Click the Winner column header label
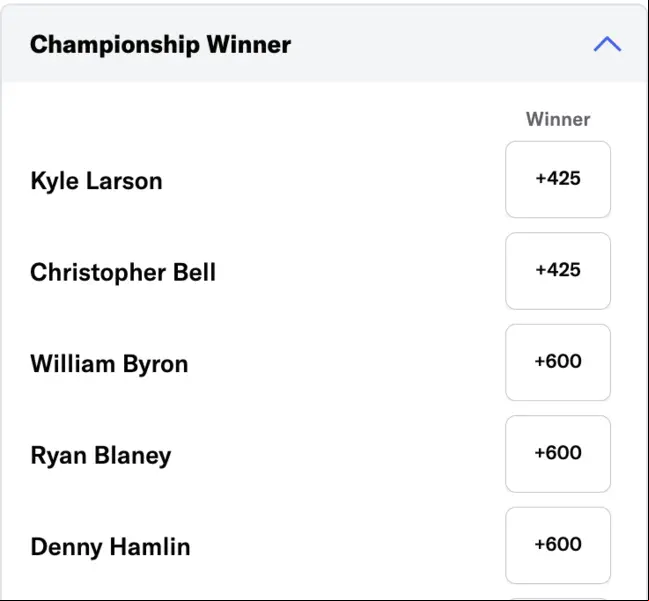Screen dimensions: 649x601 [558, 119]
